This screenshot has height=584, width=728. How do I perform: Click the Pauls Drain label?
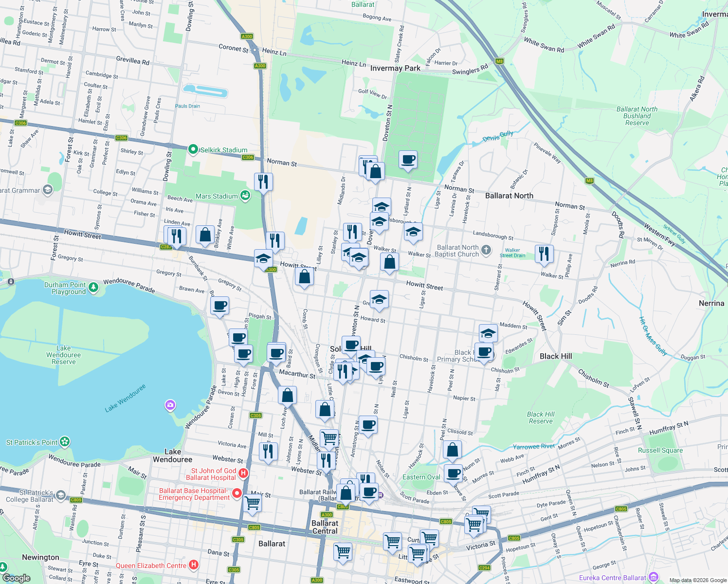click(187, 106)
